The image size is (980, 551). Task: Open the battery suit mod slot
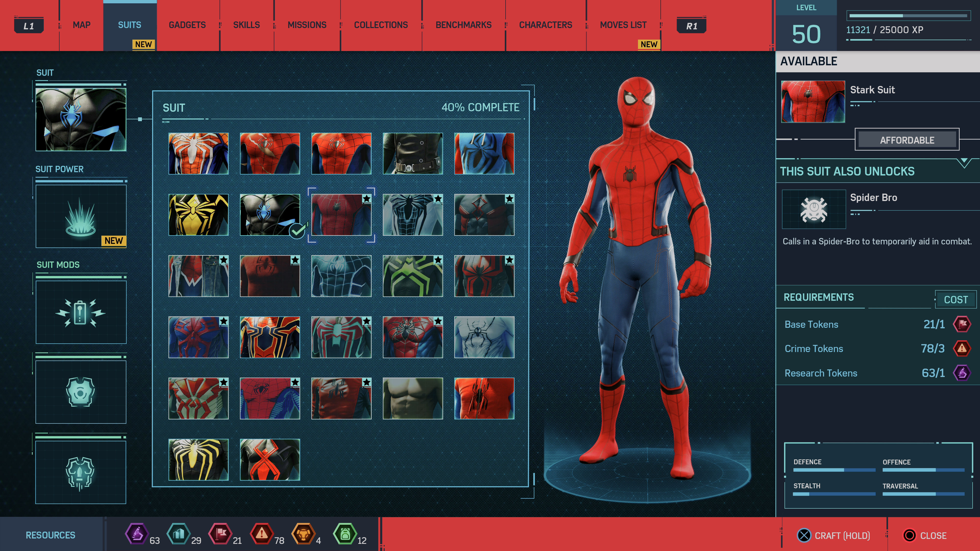pos(81,312)
